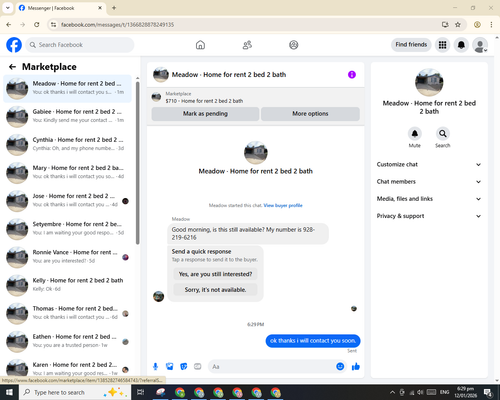Choose a sticker icon in composer
The height and width of the screenshot is (400, 500).
pos(184,367)
